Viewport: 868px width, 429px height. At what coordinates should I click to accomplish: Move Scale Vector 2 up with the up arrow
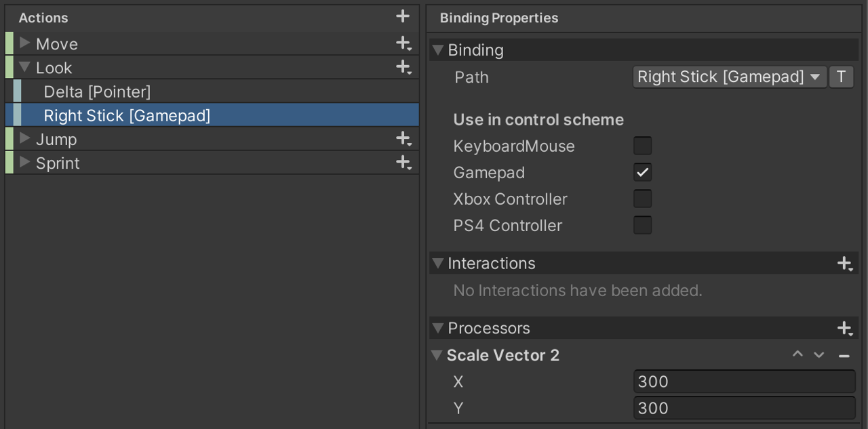797,354
